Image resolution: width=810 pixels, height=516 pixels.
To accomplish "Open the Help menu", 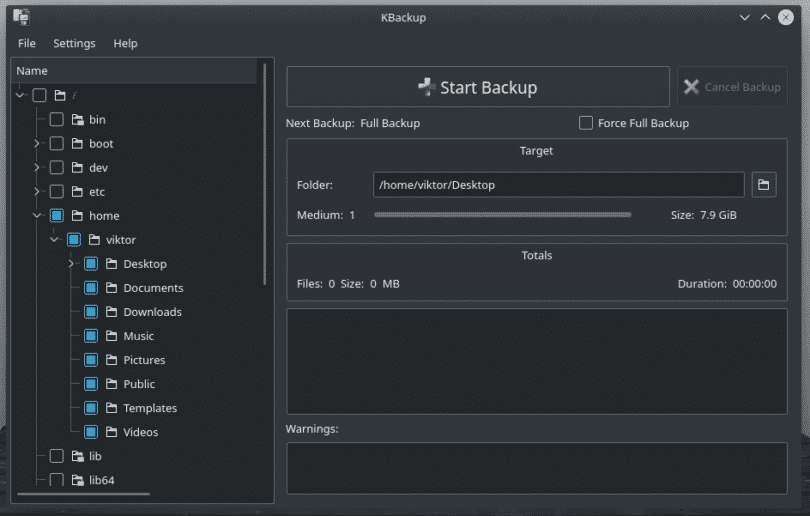I will [x=126, y=43].
